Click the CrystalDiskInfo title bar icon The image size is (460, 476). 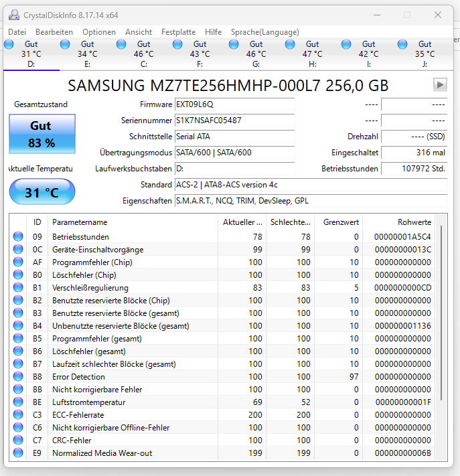14,15
